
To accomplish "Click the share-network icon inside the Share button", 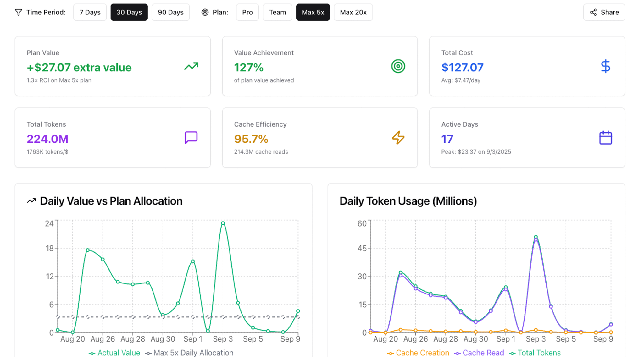I will [x=593, y=12].
